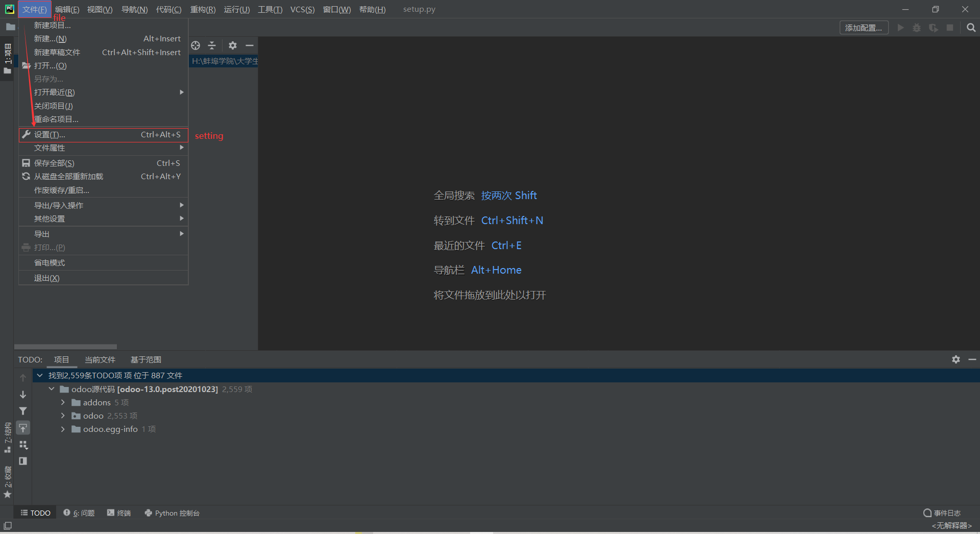Open the 其他设置 submenu
Image resolution: width=980 pixels, height=534 pixels.
tap(104, 219)
